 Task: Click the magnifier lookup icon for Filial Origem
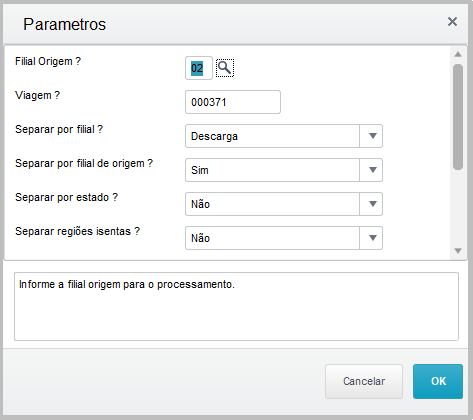point(225,68)
